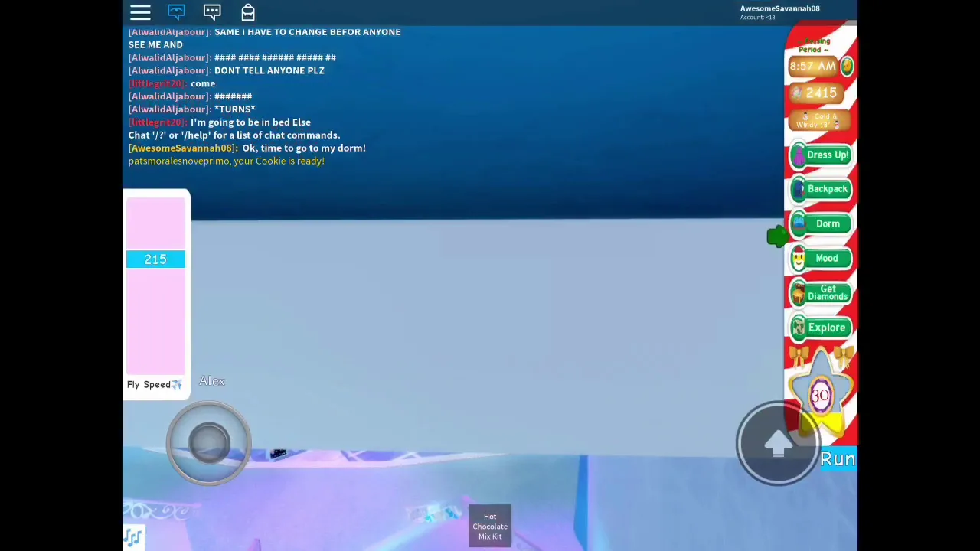Click the chat commands help line
The image size is (980, 551).
tap(234, 135)
